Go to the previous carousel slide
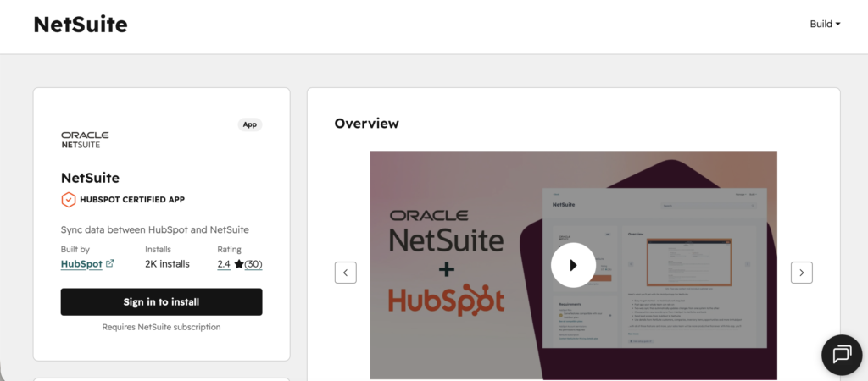This screenshot has height=381, width=868. (346, 273)
